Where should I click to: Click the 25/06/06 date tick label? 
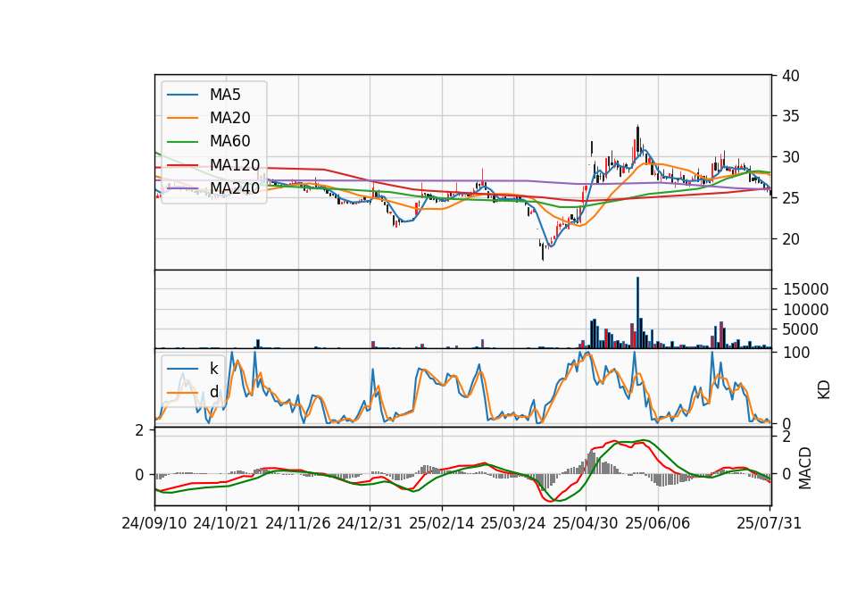click(658, 523)
